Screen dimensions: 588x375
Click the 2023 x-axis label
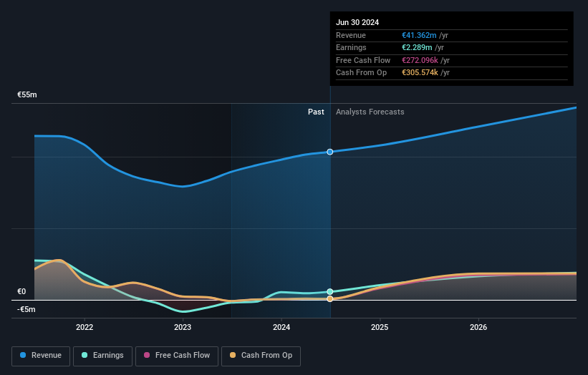183,327
